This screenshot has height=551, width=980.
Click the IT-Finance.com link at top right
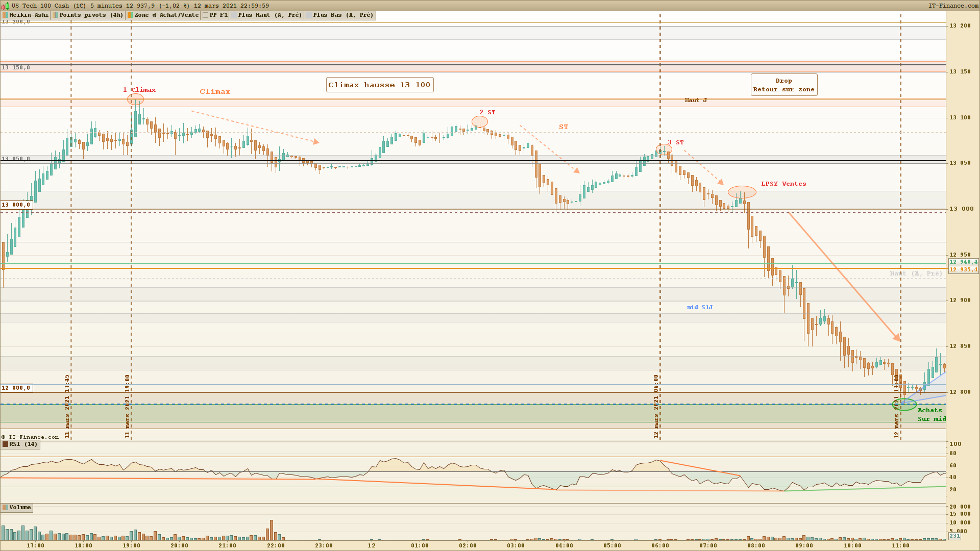coord(953,6)
